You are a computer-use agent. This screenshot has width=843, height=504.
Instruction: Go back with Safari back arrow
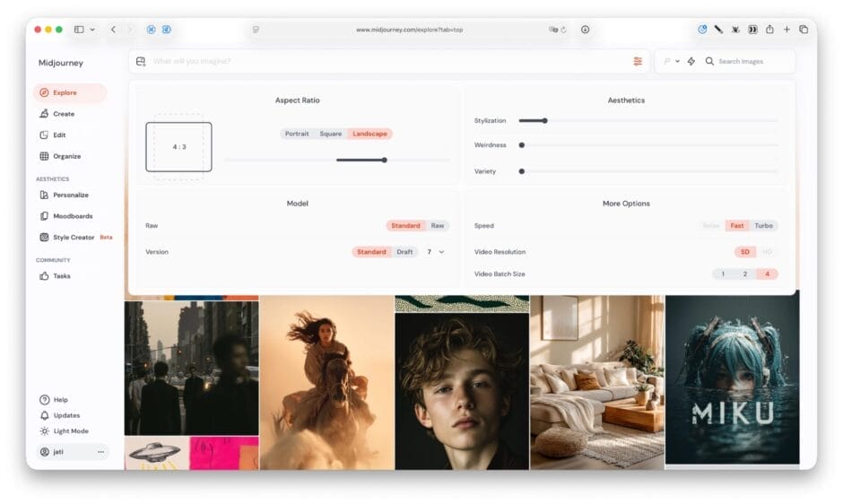(x=113, y=30)
